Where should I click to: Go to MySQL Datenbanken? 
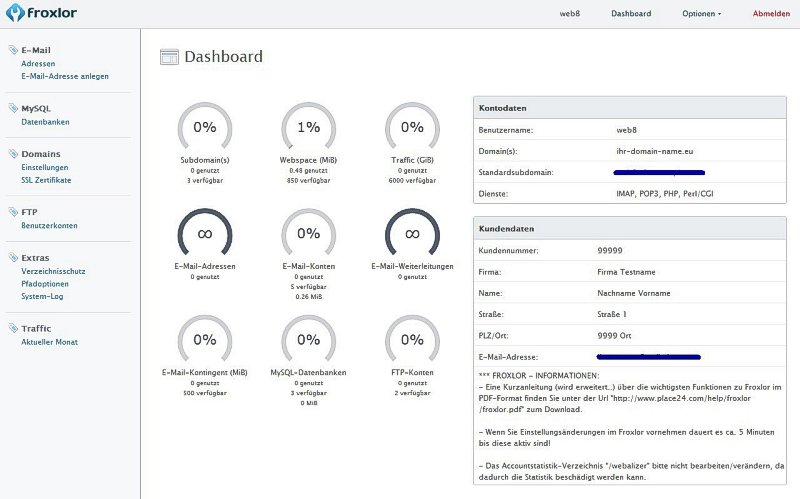point(45,122)
